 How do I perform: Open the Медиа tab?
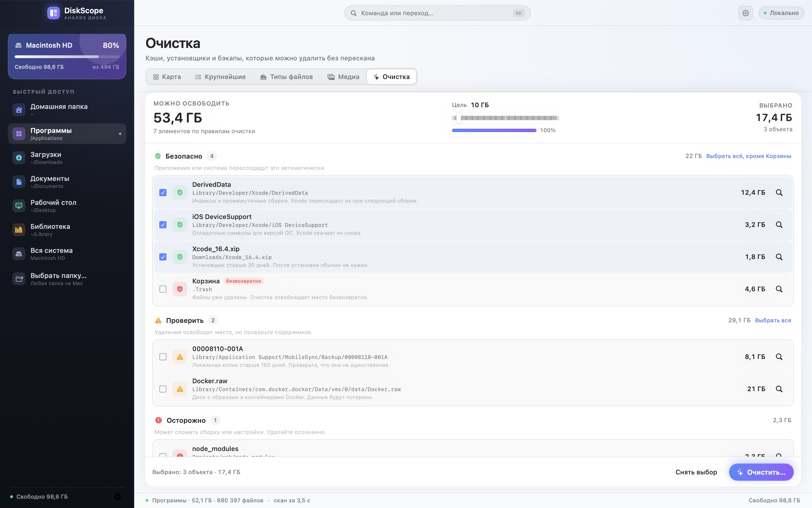pyautogui.click(x=343, y=77)
